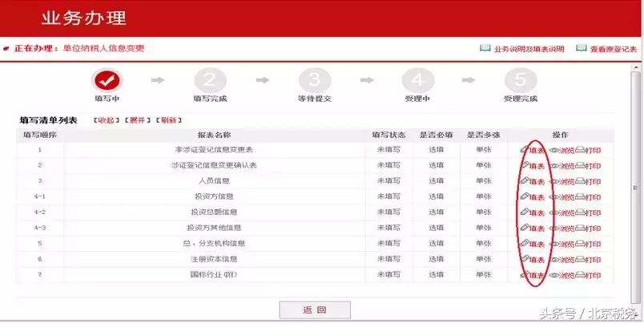Click the 填写顺序 column header

pyautogui.click(x=40, y=135)
